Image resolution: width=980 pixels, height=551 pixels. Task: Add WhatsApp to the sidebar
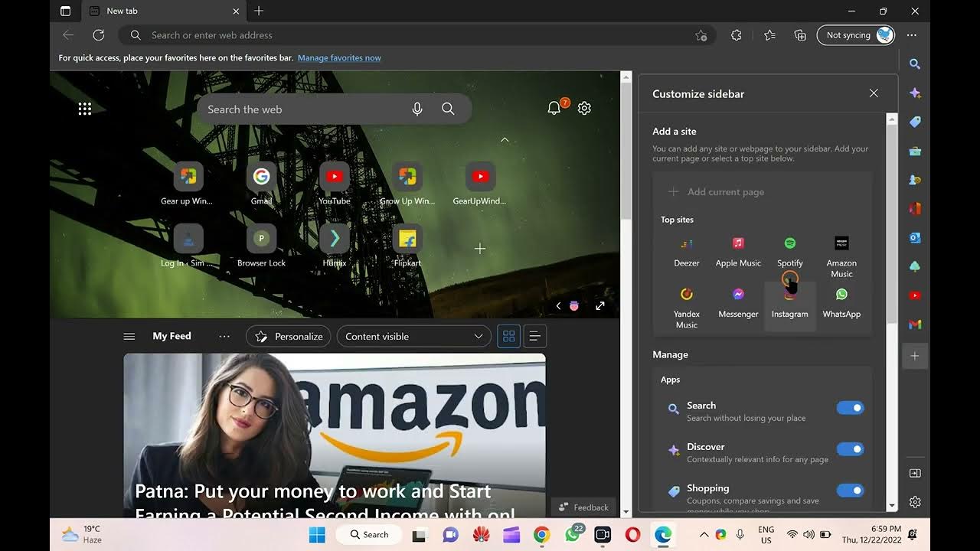(841, 304)
